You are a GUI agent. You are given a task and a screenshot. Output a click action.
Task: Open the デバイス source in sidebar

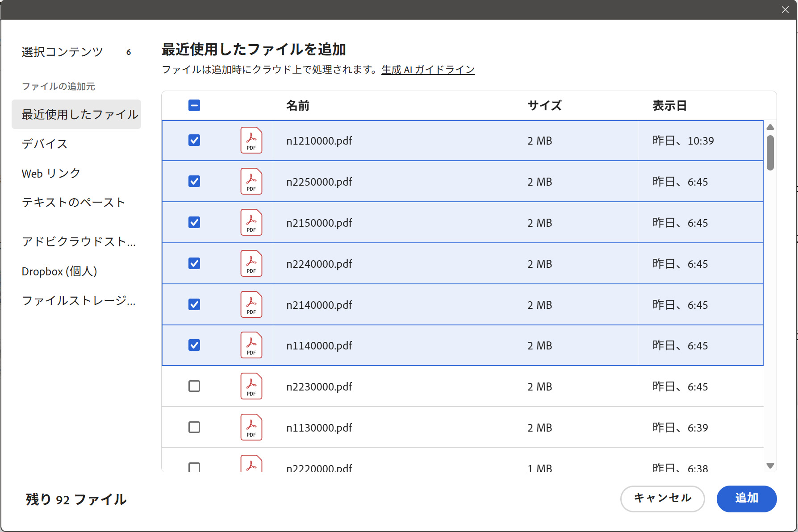tap(45, 144)
